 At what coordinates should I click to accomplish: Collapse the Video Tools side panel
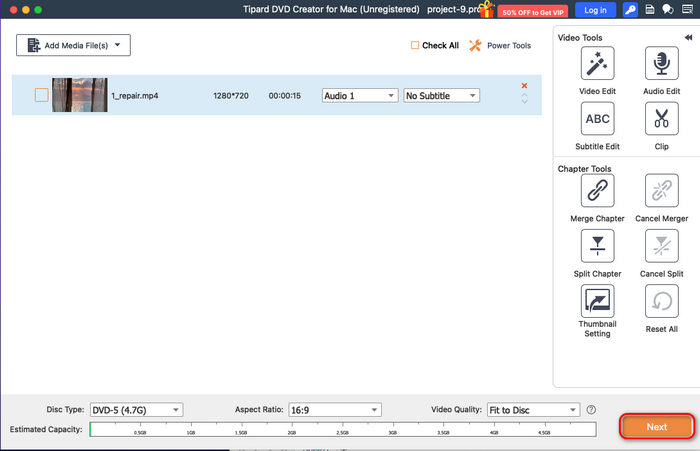tap(688, 38)
